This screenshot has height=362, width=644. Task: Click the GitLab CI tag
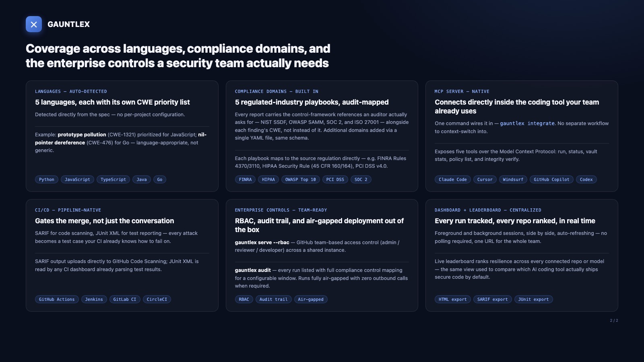point(125,299)
